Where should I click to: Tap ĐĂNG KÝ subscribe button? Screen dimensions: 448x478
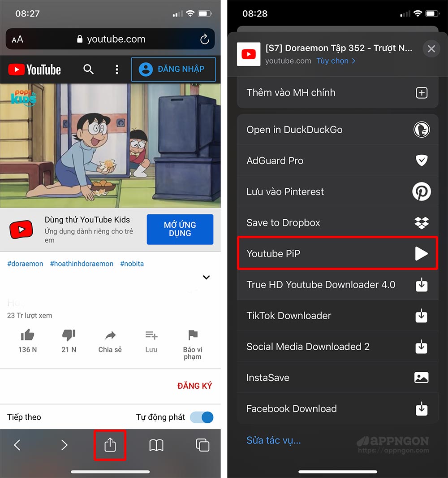tap(194, 386)
